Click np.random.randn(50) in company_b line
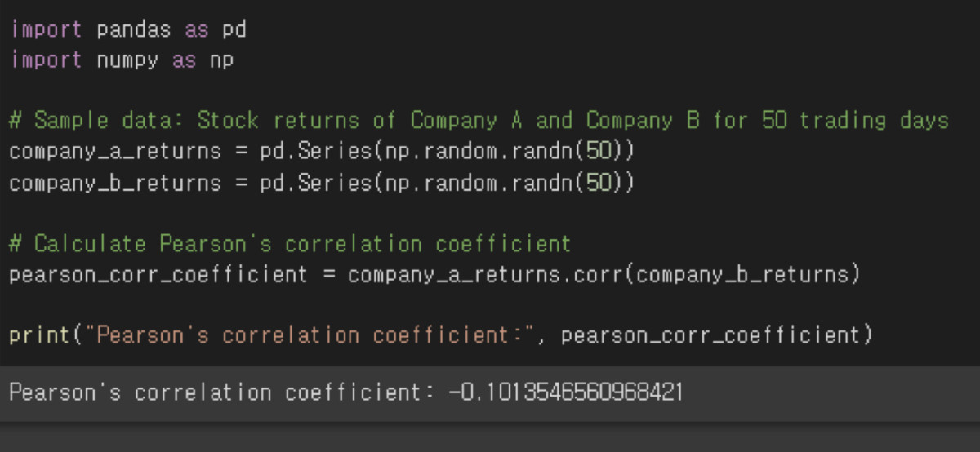This screenshot has width=980, height=452. coord(504,183)
